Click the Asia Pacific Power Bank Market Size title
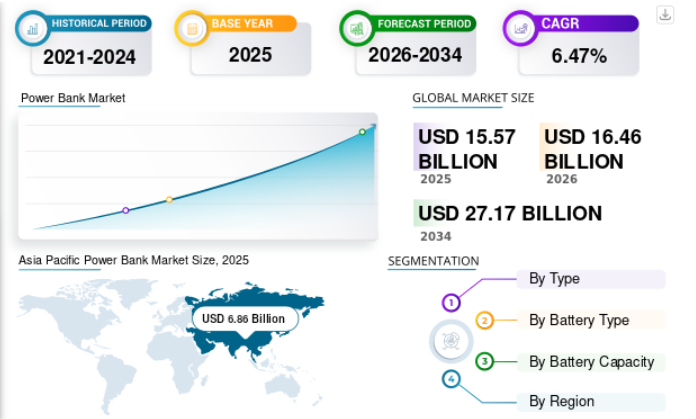The image size is (696, 419). 134,260
